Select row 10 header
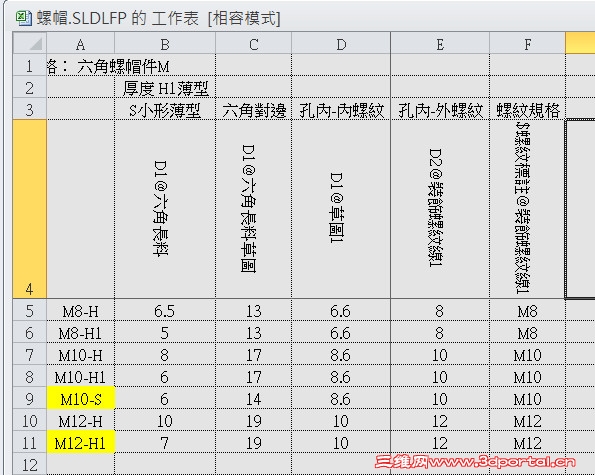Screen dimensions: 595x475 30,420
